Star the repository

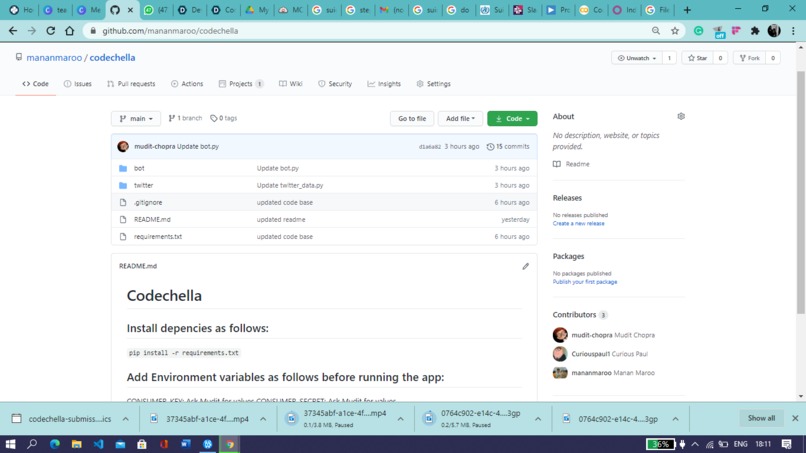point(698,58)
